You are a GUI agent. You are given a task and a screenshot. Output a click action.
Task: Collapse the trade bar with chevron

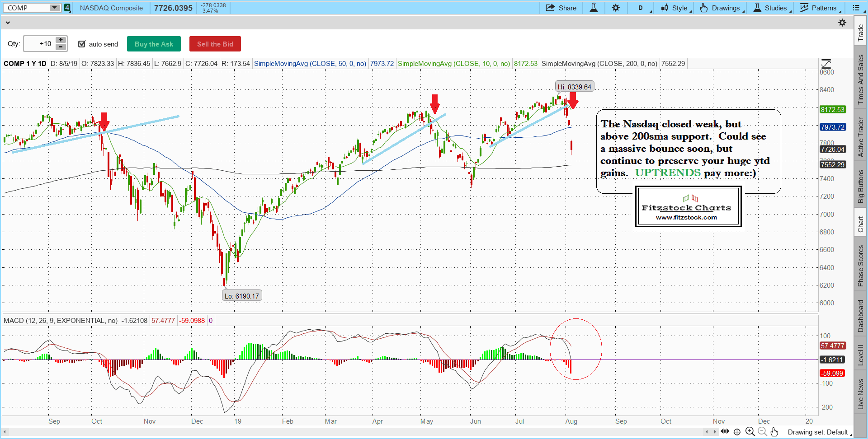pyautogui.click(x=8, y=22)
